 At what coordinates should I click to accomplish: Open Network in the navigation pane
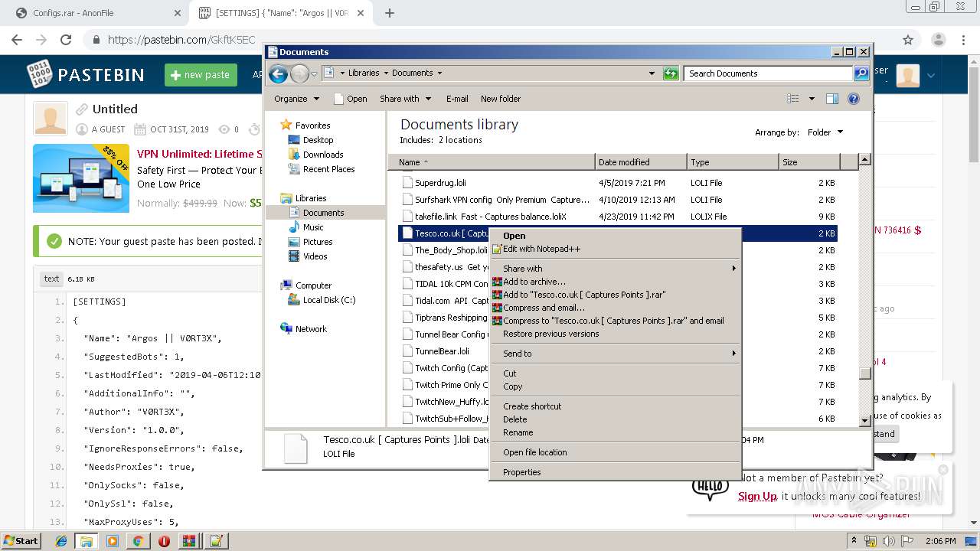coord(311,329)
